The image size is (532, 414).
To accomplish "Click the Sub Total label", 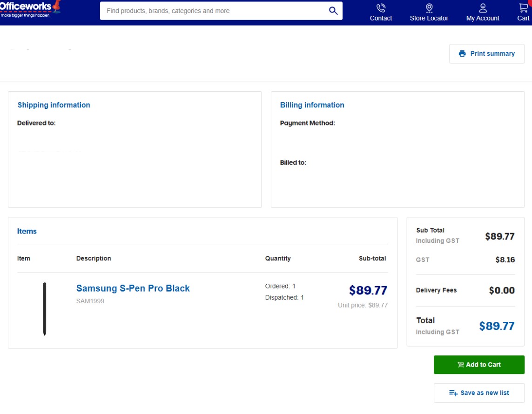I will [x=430, y=230].
